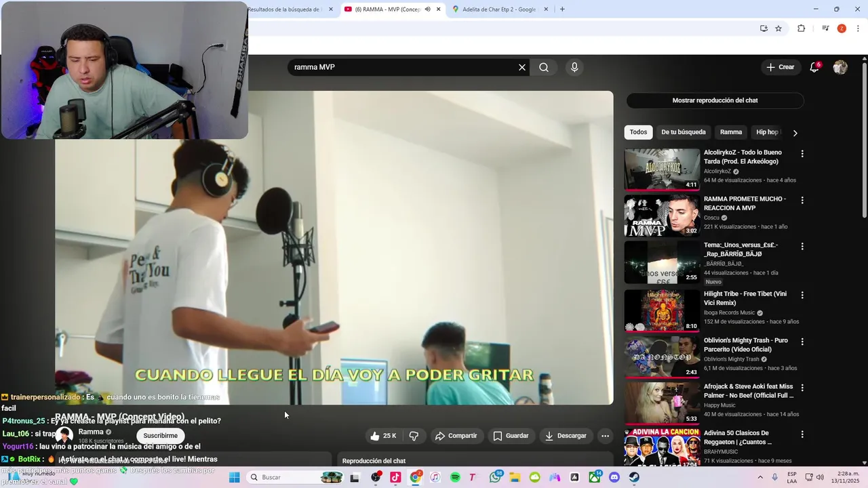
Task: Click the system tray microphone icon
Action: 774,477
